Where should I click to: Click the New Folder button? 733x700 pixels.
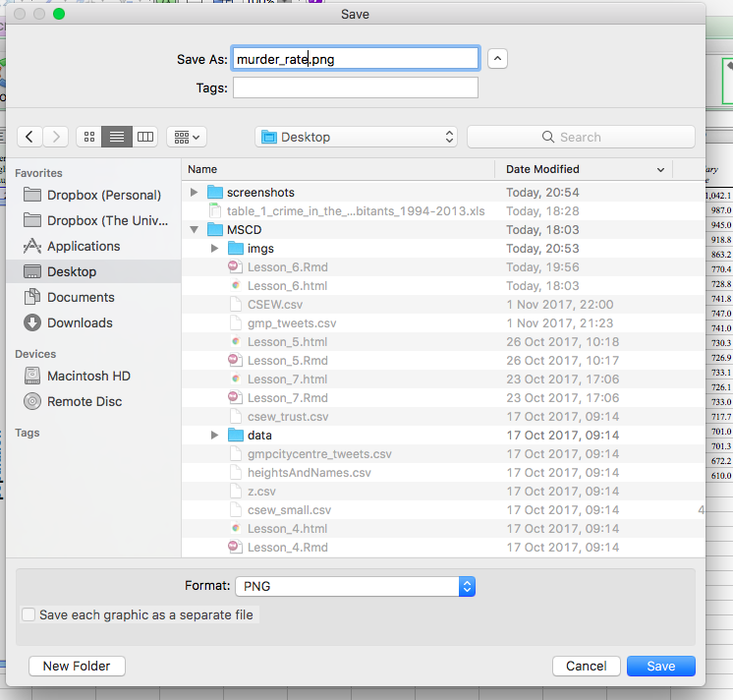point(77,666)
